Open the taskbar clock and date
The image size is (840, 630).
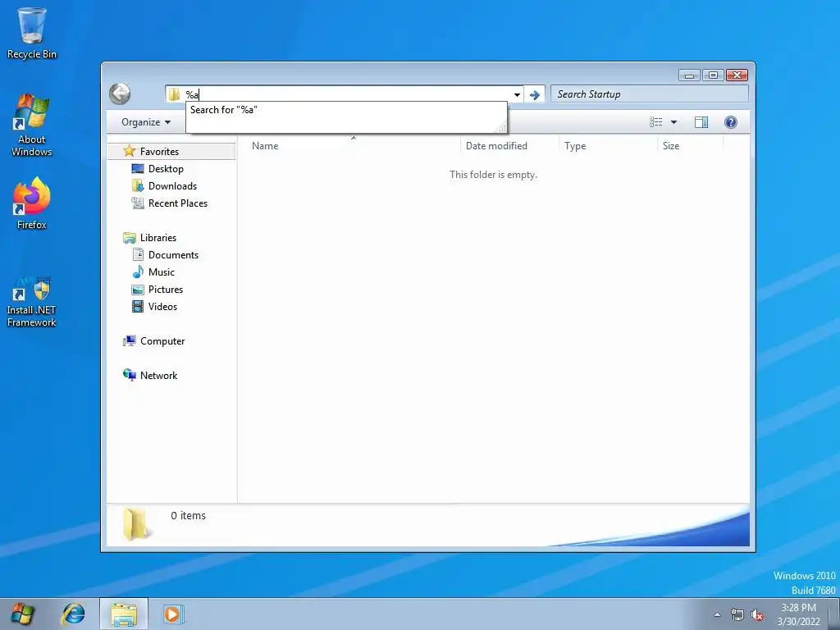tap(798, 614)
